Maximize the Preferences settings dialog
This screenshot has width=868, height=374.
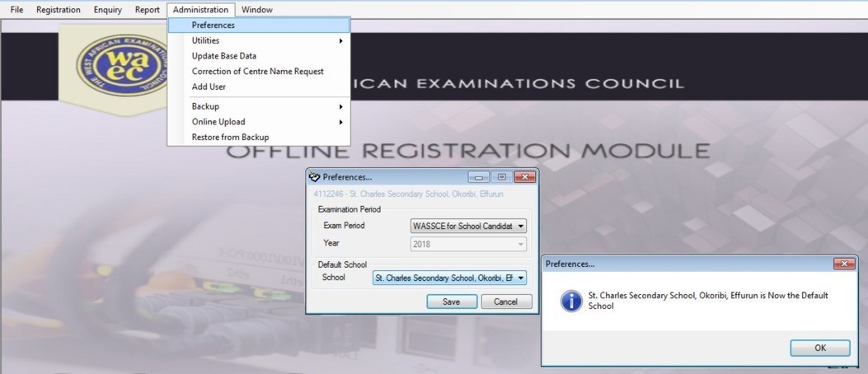click(501, 177)
